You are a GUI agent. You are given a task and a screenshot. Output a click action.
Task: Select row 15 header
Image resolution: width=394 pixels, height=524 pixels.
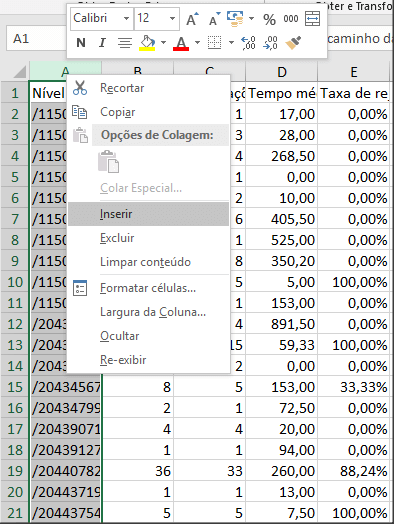click(15, 387)
